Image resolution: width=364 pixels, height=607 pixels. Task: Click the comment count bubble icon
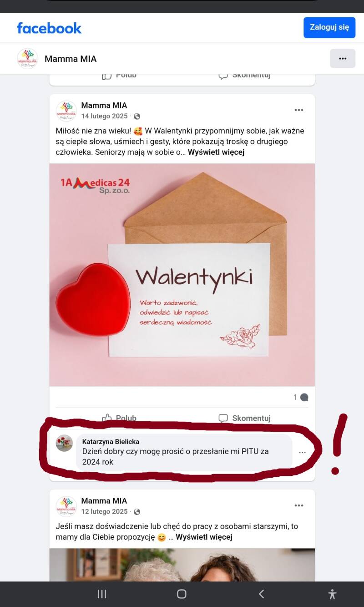click(304, 398)
